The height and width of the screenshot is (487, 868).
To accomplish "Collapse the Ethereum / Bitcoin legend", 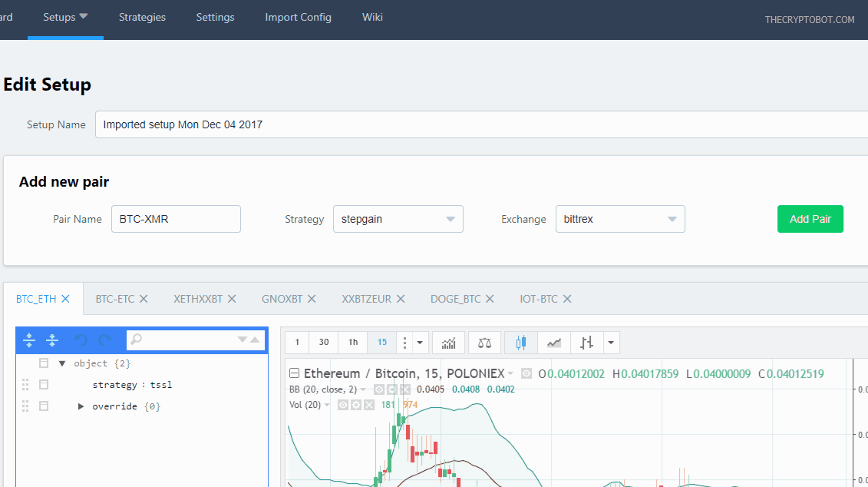I will coord(294,373).
